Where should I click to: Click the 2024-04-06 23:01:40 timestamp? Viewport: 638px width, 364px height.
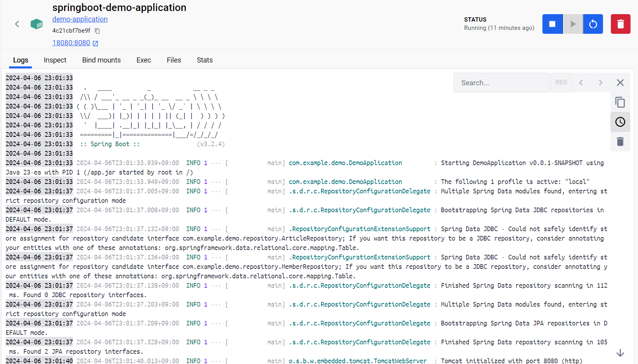coord(39,361)
